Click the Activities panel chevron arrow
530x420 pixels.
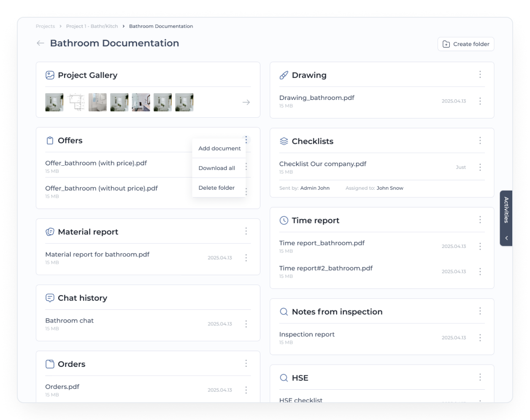click(x=506, y=238)
